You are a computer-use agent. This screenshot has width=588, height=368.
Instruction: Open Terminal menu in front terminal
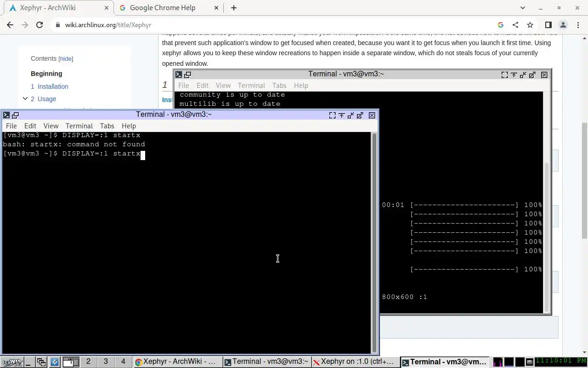[79, 126]
